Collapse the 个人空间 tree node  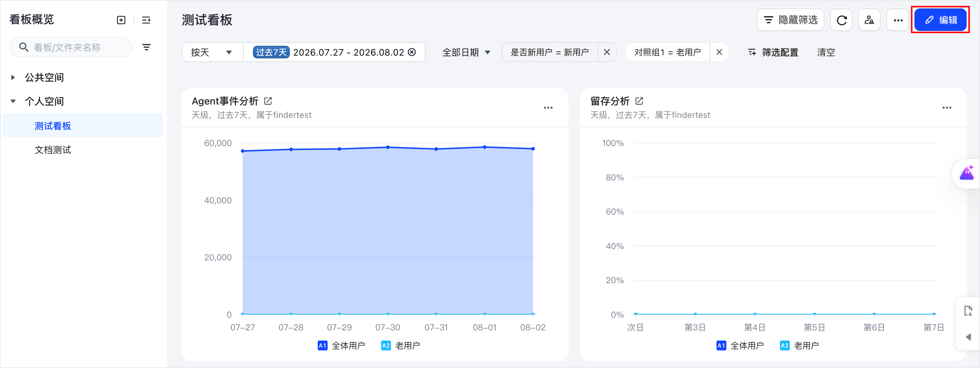coord(13,101)
